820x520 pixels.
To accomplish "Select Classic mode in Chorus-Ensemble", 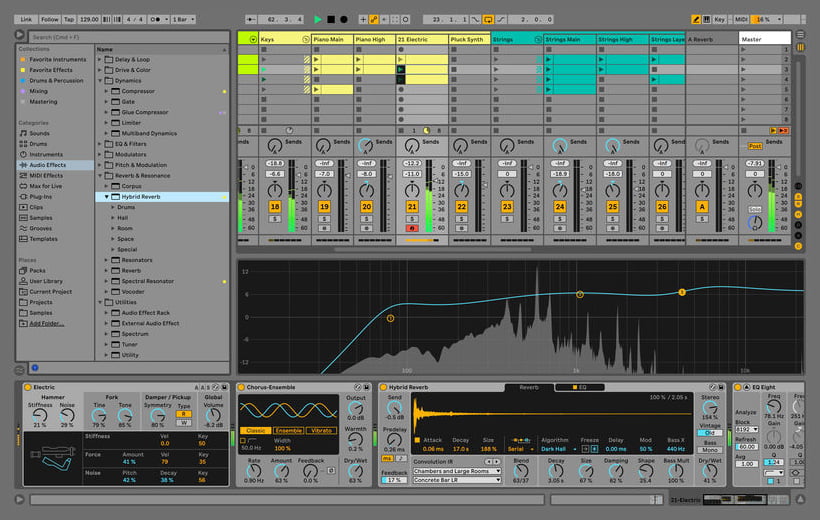I will click(256, 431).
